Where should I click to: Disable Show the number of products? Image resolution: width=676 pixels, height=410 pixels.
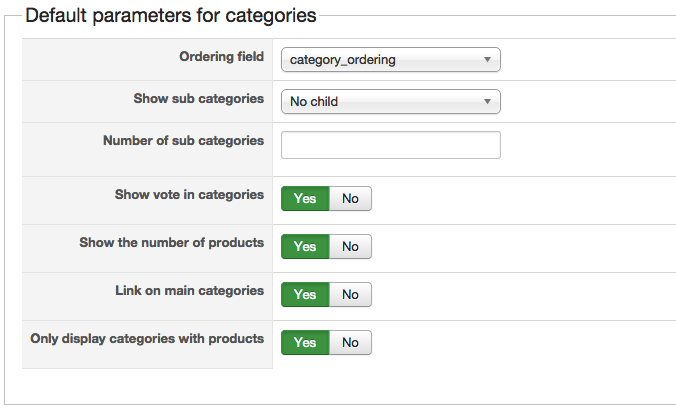[x=350, y=247]
